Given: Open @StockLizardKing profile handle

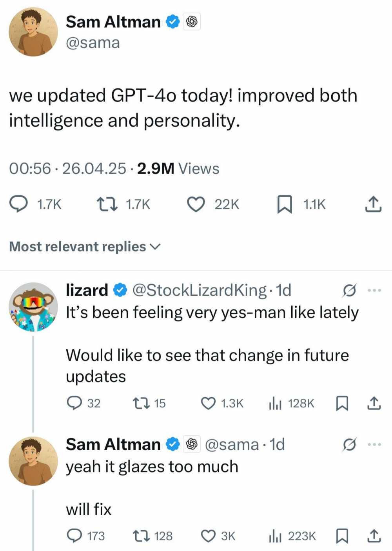Looking at the screenshot, I should click(200, 290).
